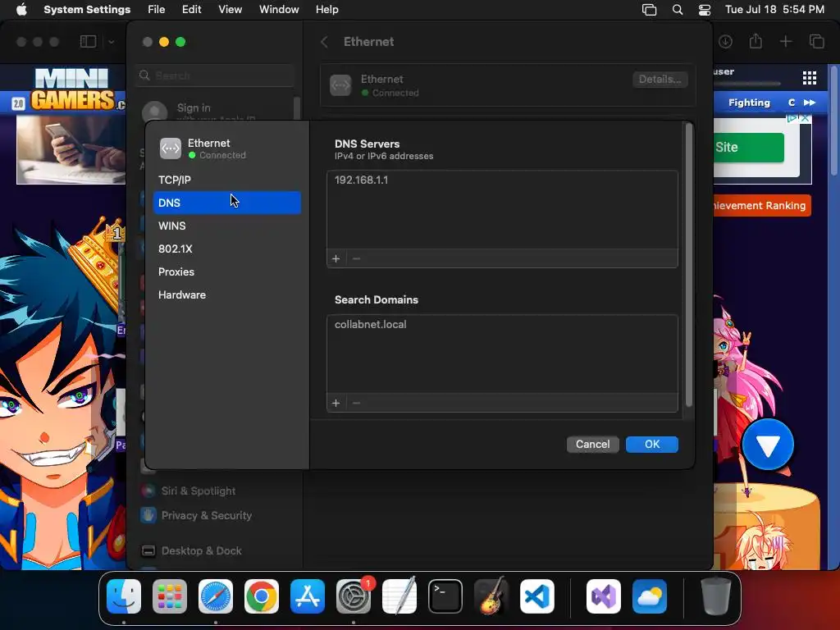Add a DNS server with the plus button
840x630 pixels.
(336, 258)
